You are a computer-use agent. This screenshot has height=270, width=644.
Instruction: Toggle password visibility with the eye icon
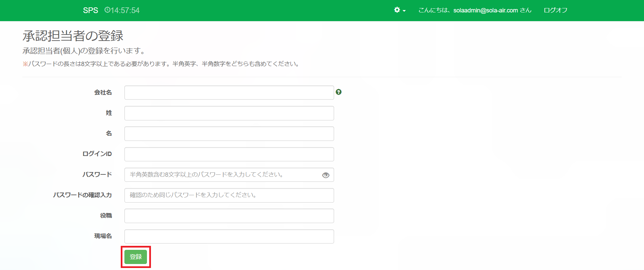(325, 175)
